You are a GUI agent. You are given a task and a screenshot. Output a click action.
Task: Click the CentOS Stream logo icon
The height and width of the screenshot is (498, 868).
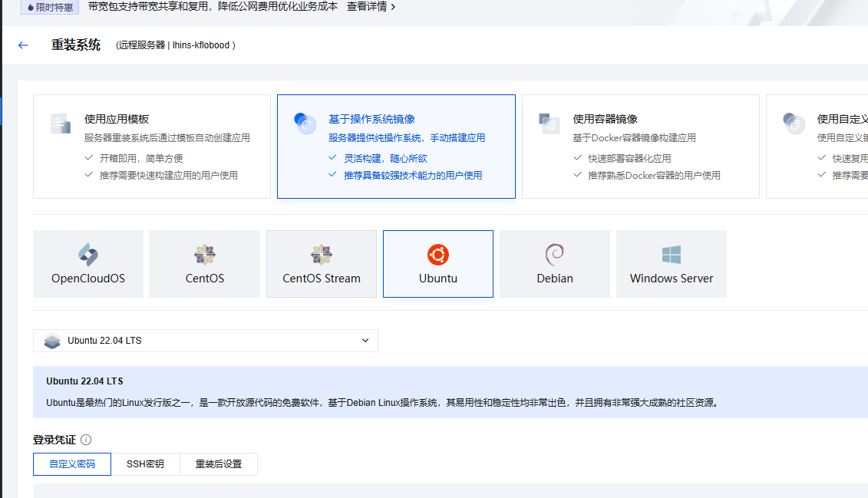coord(322,255)
